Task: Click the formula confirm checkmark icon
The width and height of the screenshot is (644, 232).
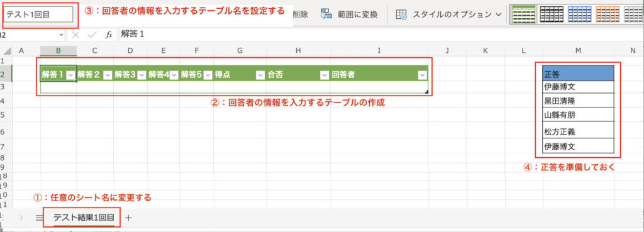Action: tap(92, 35)
